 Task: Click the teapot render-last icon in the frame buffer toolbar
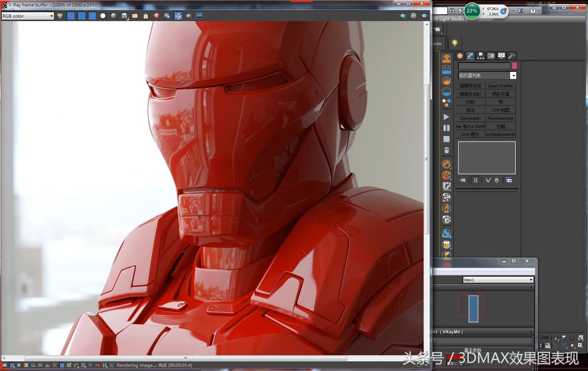(189, 16)
